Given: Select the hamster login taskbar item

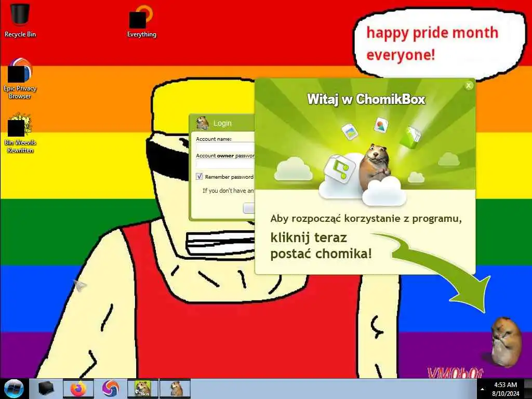Looking at the screenshot, I should coord(175,389).
